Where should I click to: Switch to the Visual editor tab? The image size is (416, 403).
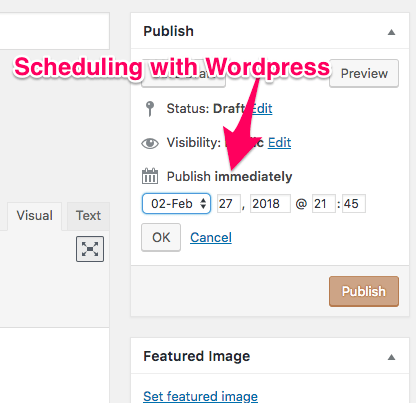click(35, 216)
